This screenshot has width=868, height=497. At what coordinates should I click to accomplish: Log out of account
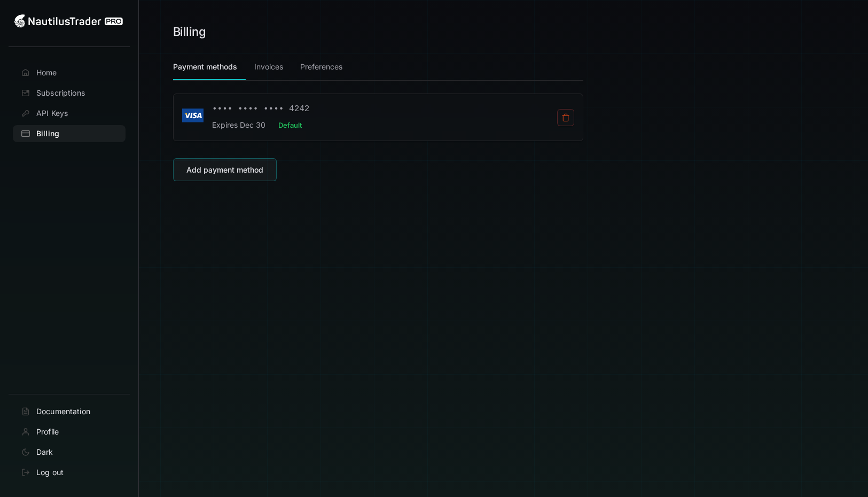pyautogui.click(x=69, y=472)
